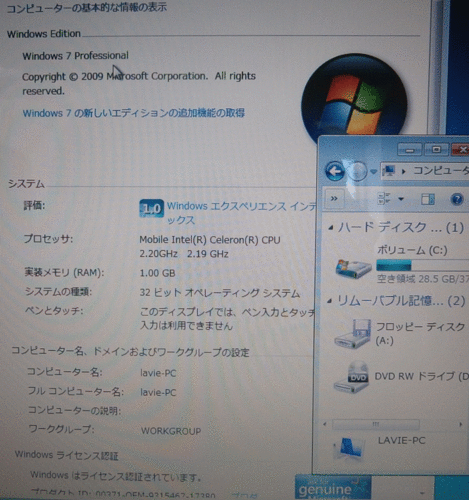
Task: Select the DVD RW drive icon
Action: pos(351,377)
